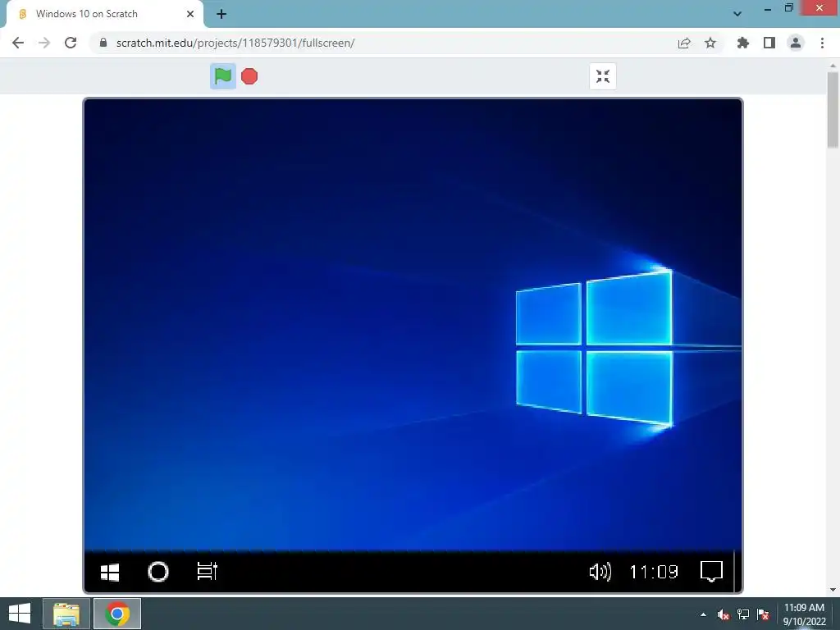Bookmark this page with the star icon
Viewport: 840px width, 630px height.
coord(710,43)
